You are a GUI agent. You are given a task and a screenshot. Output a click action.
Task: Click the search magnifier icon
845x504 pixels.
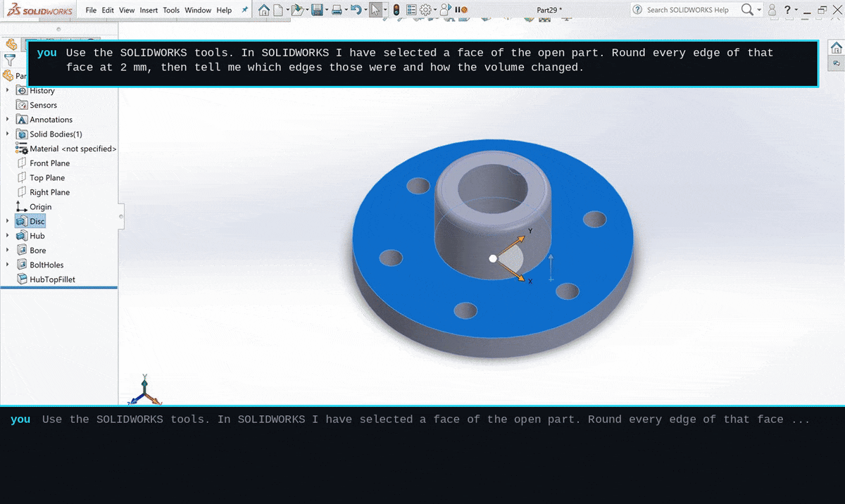tap(748, 10)
